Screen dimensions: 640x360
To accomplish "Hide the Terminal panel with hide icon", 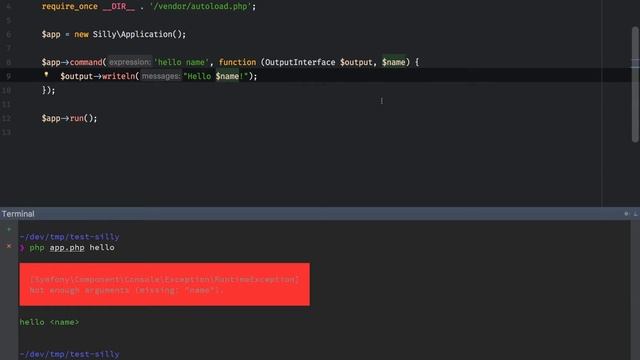I will point(636,213).
